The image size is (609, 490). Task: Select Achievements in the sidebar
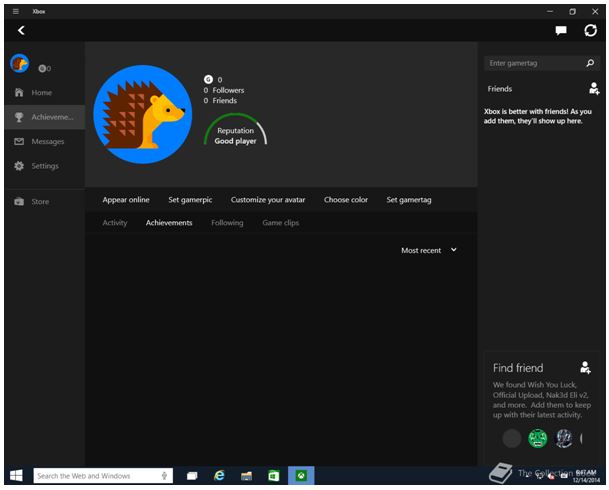point(45,117)
